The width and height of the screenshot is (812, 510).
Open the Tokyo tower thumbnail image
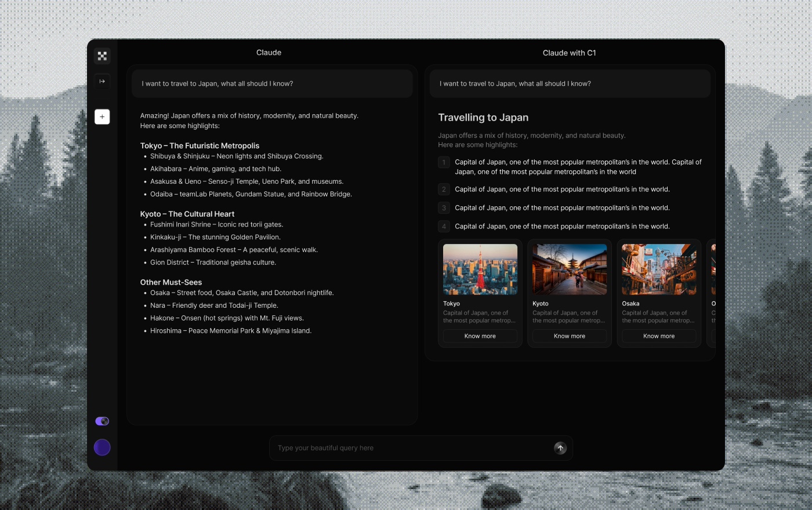pyautogui.click(x=480, y=269)
